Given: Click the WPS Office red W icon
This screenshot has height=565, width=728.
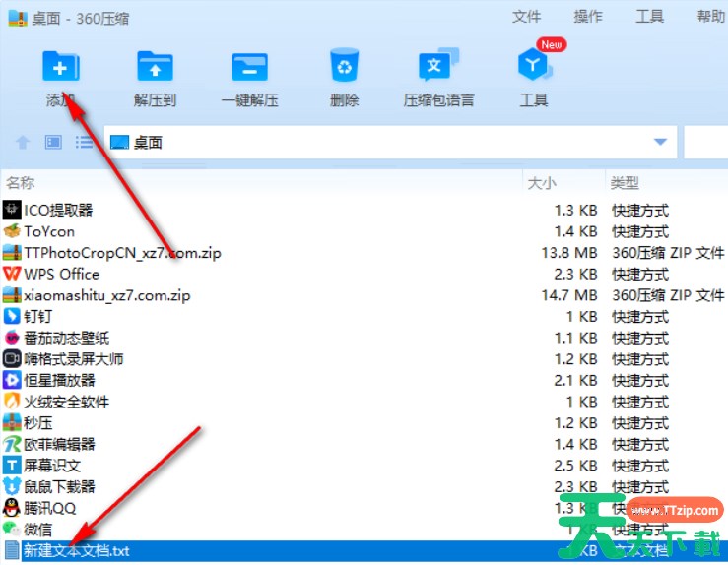Looking at the screenshot, I should 12,274.
